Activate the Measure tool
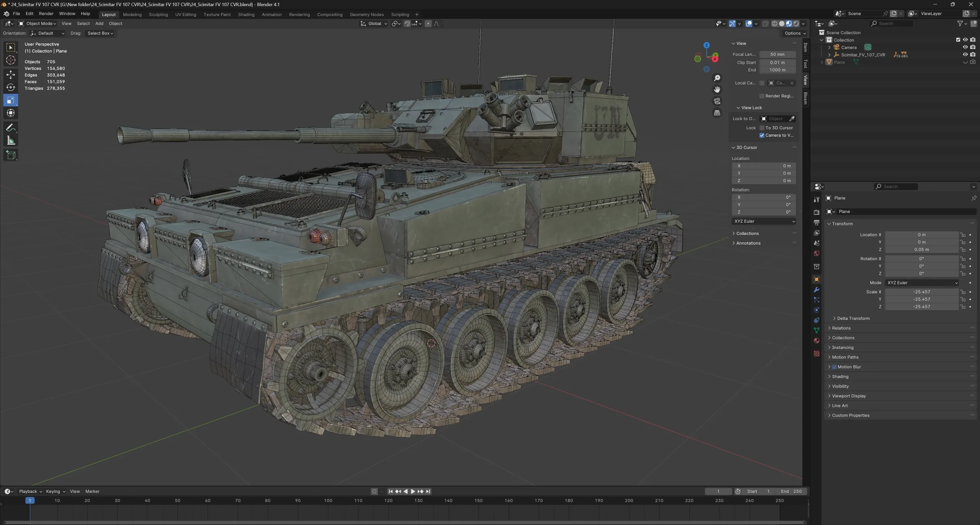 point(11,140)
